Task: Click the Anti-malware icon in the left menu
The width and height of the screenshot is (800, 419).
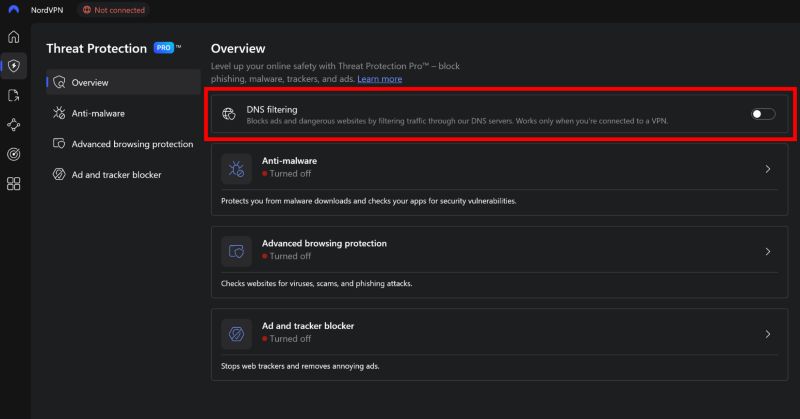Action: [59, 113]
